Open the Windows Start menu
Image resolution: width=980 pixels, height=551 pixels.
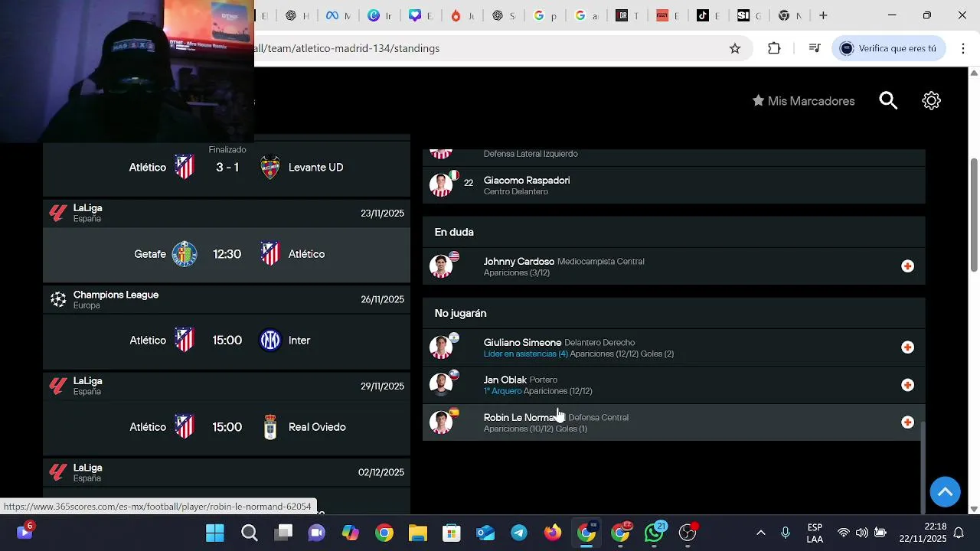click(215, 533)
